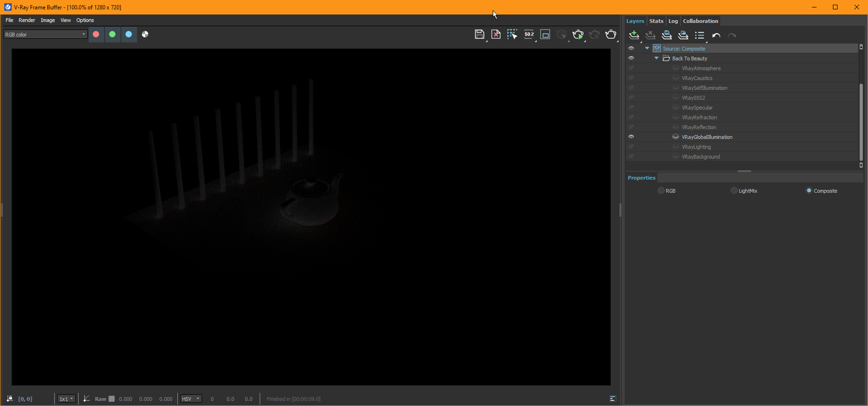Collapse the Back To Beauty folder
The height and width of the screenshot is (406, 868).
(656, 58)
